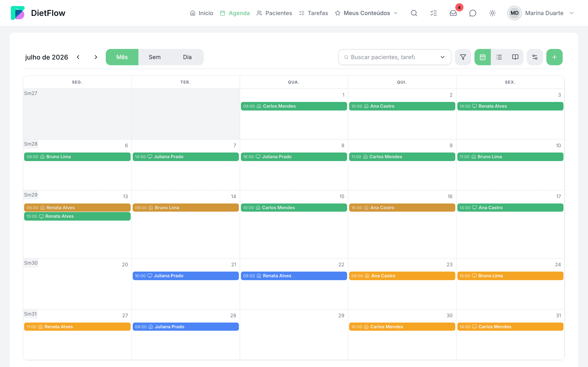The height and width of the screenshot is (367, 588).
Task: Go to the Pacientes page
Action: click(x=274, y=13)
